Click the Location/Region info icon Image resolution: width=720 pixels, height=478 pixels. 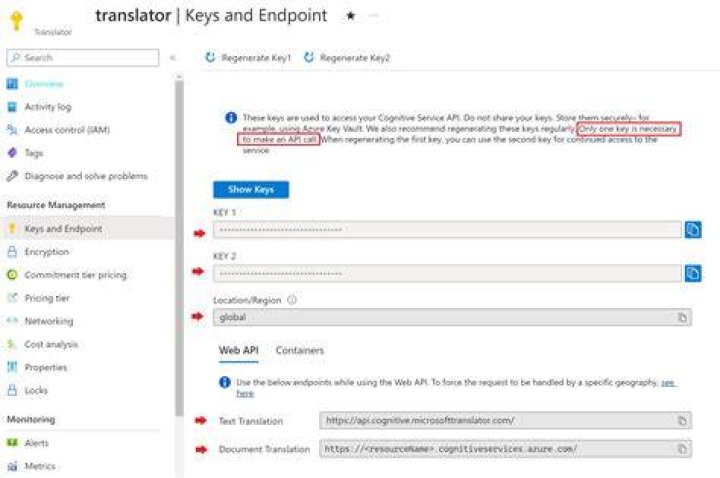pos(292,300)
